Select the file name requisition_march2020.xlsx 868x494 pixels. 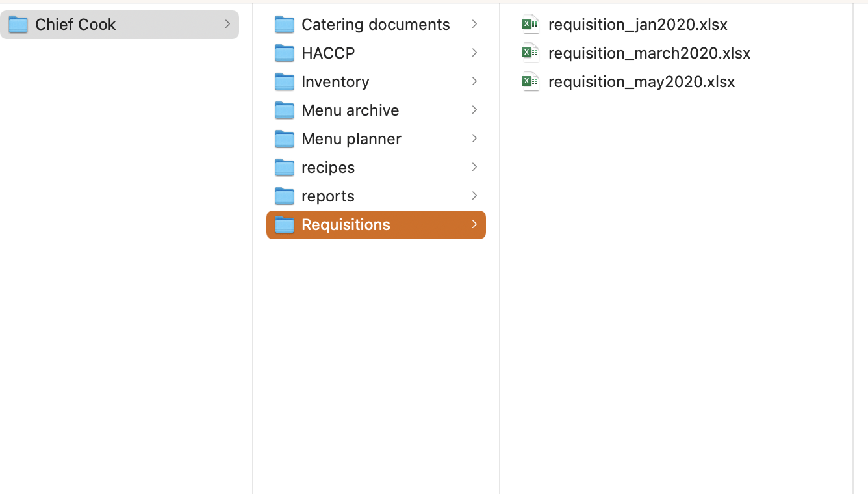point(650,53)
